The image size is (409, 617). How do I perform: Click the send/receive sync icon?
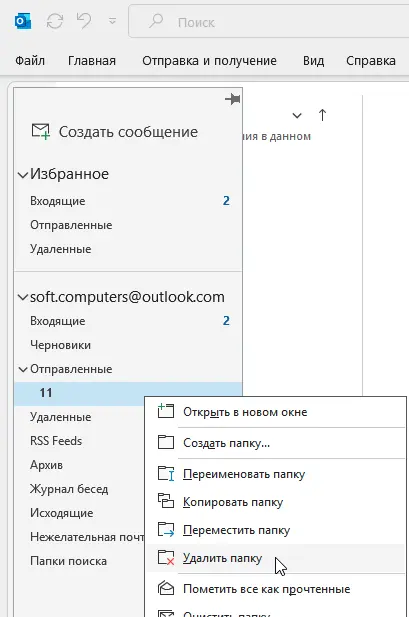55,21
